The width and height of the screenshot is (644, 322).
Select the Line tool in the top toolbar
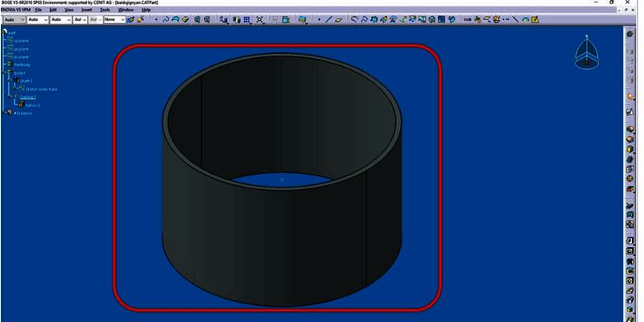pyautogui.click(x=329, y=19)
